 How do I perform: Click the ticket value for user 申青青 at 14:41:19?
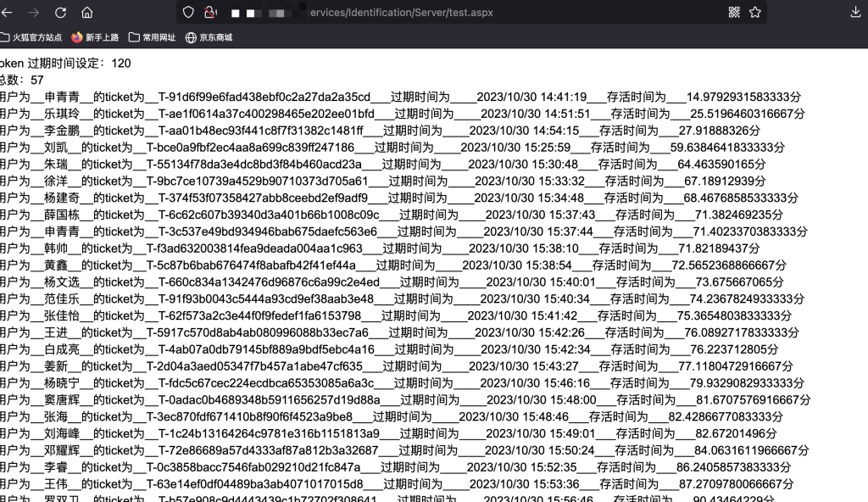click(264, 97)
